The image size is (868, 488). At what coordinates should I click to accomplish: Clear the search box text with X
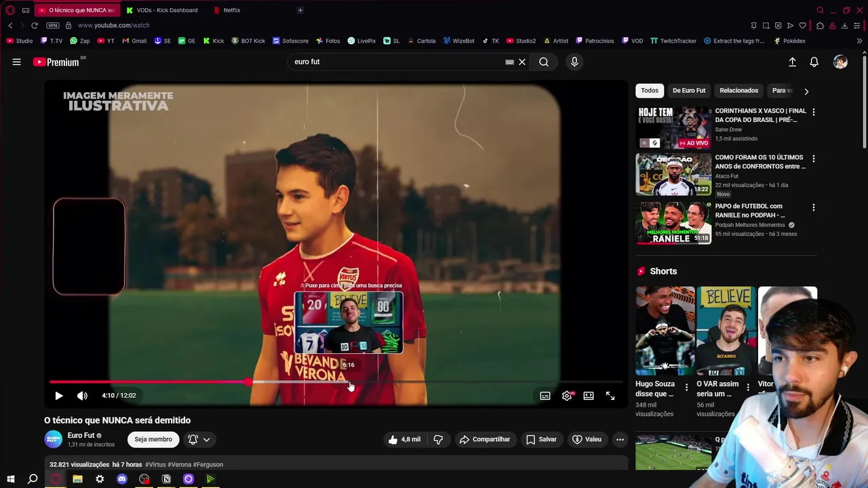[x=522, y=62]
